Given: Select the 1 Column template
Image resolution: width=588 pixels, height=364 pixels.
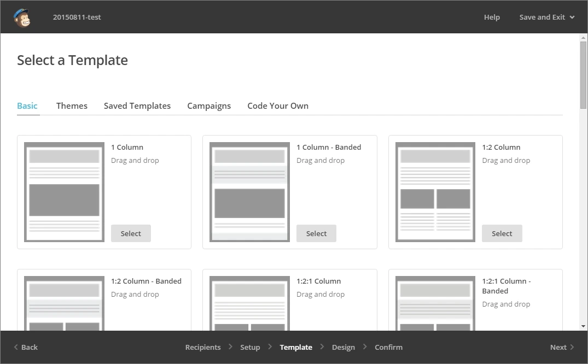Looking at the screenshot, I should coord(131,233).
